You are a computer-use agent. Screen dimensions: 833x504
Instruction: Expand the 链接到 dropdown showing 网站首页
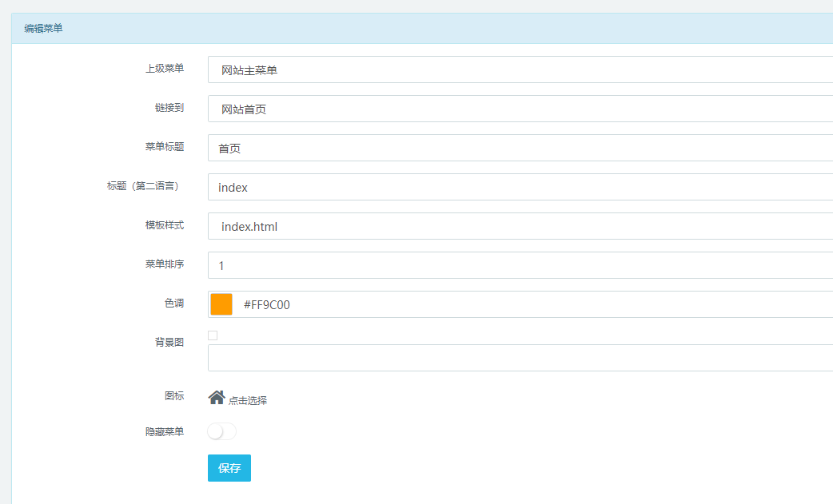[520, 109]
